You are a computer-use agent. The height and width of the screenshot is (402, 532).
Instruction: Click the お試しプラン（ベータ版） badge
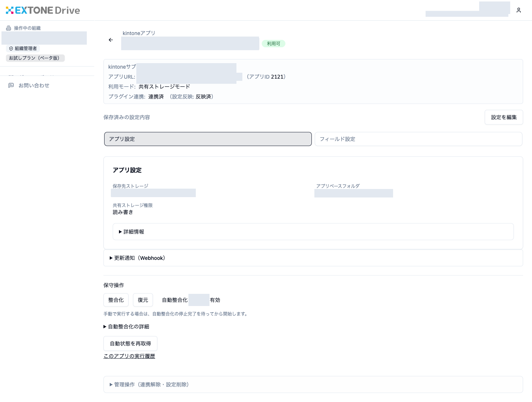click(35, 58)
